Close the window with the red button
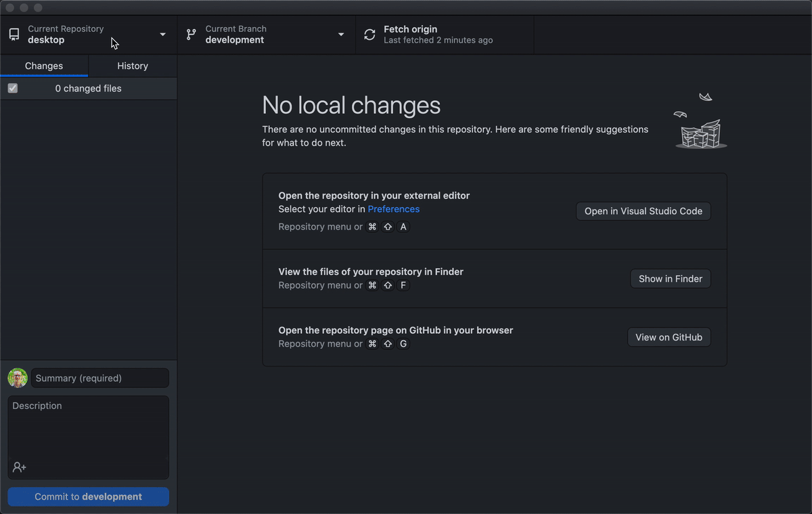 10,7
